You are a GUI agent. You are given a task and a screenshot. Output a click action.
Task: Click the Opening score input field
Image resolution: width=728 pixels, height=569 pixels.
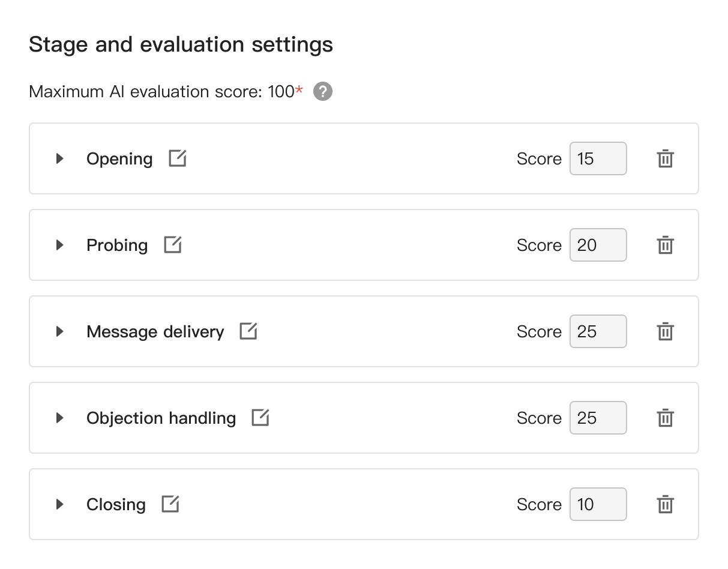[598, 158]
